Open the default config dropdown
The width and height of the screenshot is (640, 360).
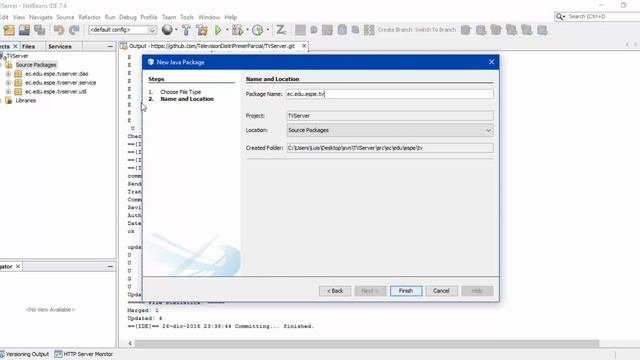click(122, 30)
